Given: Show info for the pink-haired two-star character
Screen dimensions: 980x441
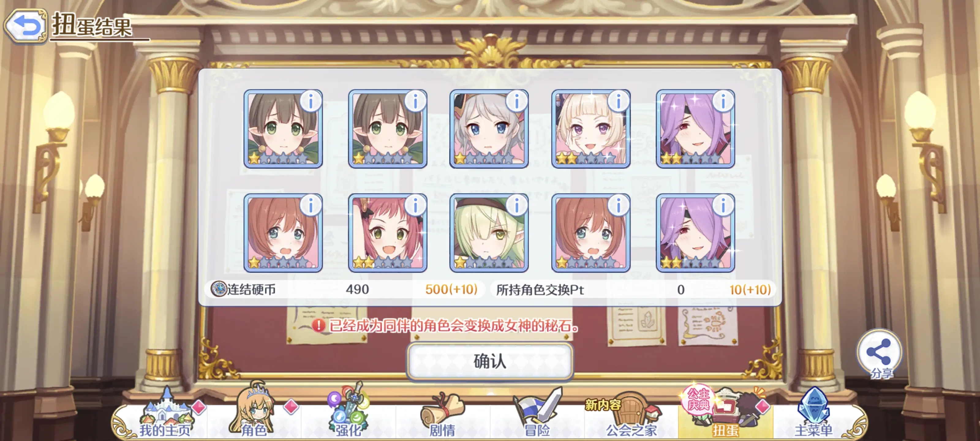Looking at the screenshot, I should pyautogui.click(x=415, y=205).
